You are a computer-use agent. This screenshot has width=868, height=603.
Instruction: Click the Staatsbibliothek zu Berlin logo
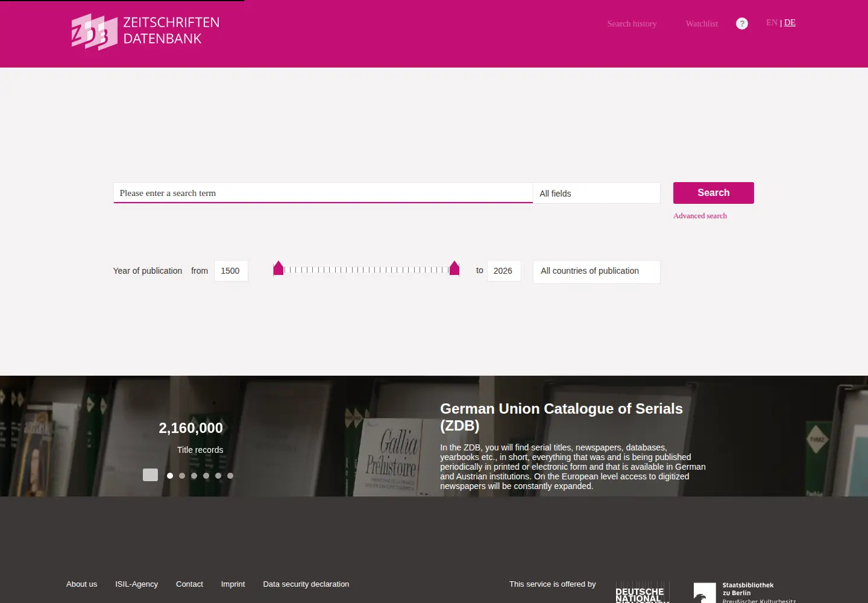pyautogui.click(x=745, y=592)
